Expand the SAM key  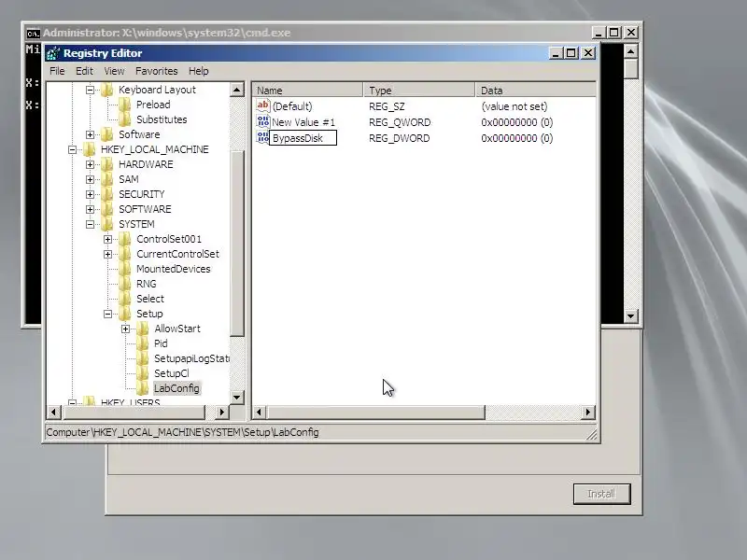[x=90, y=179]
